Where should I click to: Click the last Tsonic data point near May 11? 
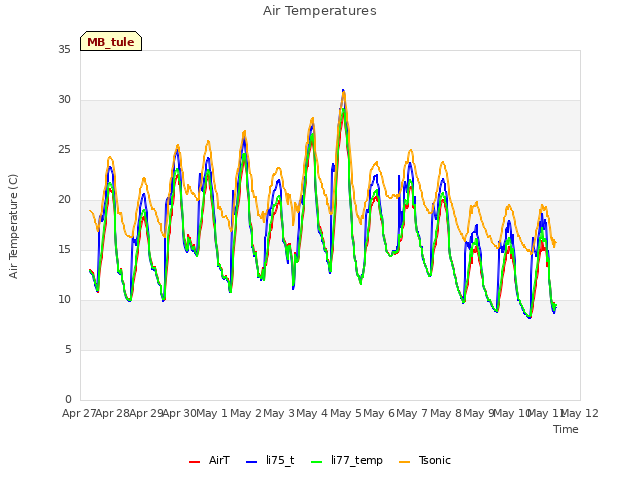pyautogui.click(x=556, y=242)
